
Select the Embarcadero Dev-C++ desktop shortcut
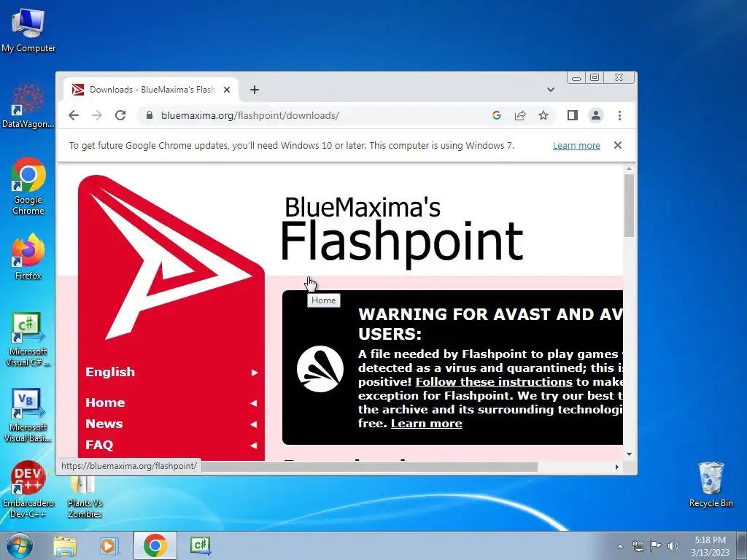[x=28, y=489]
